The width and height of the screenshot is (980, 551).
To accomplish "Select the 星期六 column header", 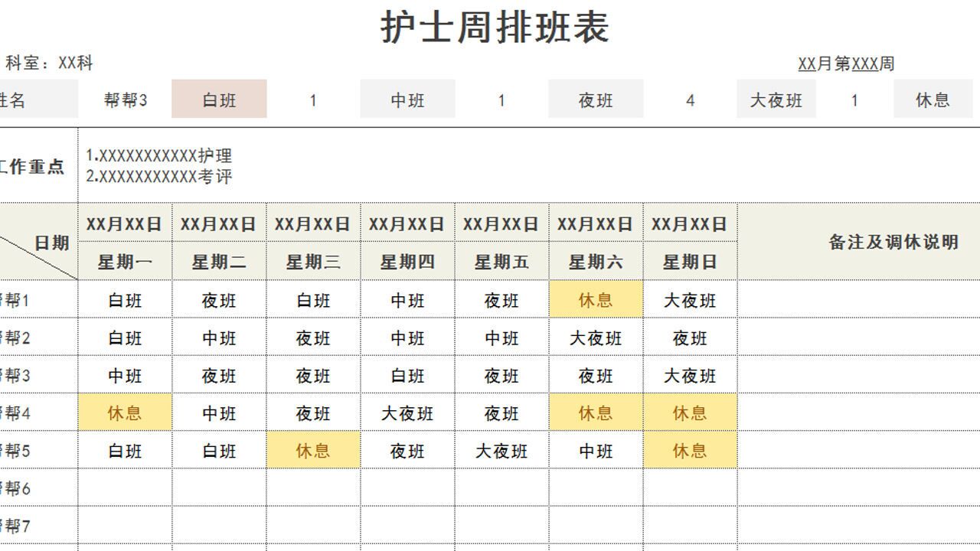I will tap(596, 262).
